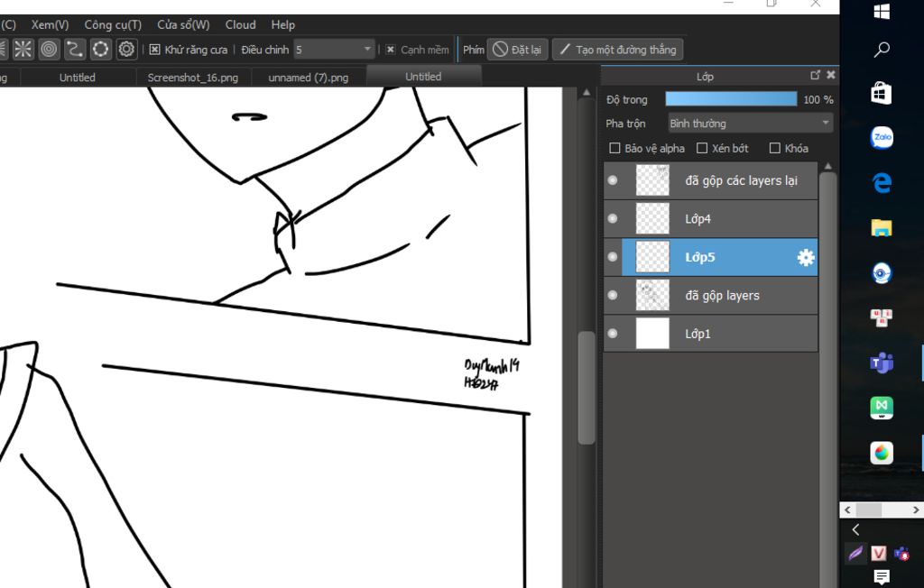Enable Bảo vệ alpha checkbox
The height and width of the screenshot is (588, 924).
click(614, 148)
